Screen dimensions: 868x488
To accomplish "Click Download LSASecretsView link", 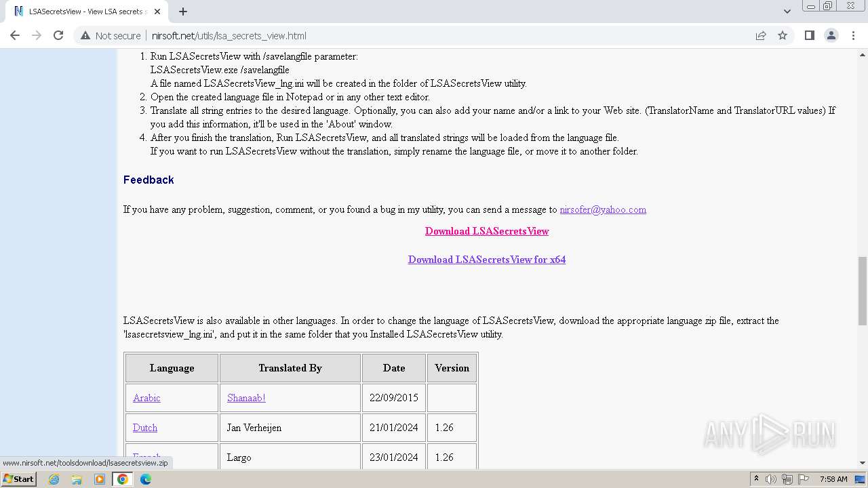I will coord(487,231).
